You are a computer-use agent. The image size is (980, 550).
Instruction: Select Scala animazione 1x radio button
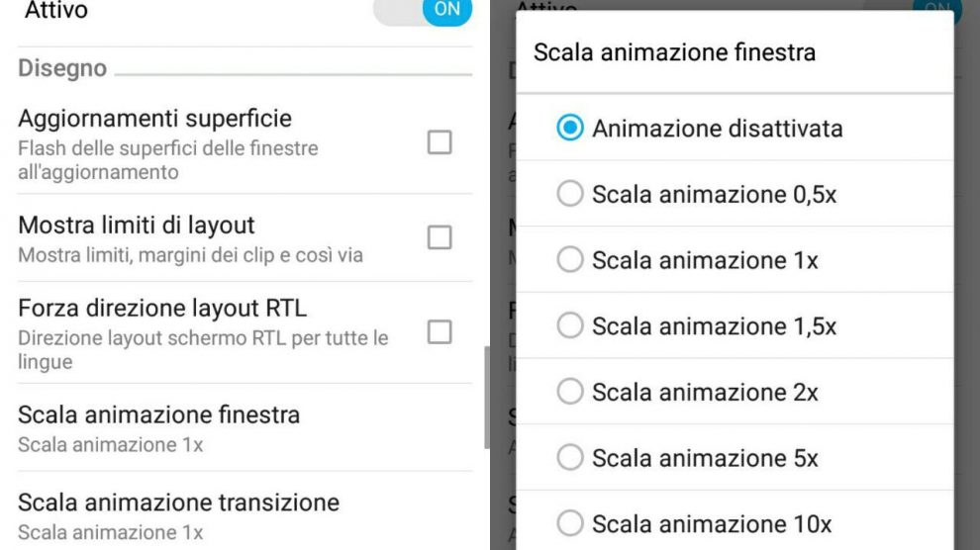click(570, 260)
